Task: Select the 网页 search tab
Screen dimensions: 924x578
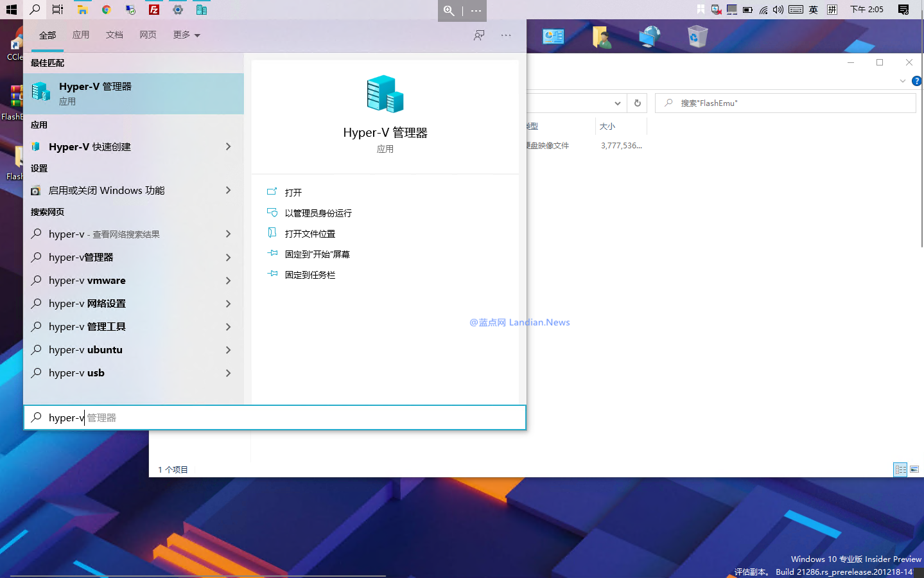Action: point(148,35)
